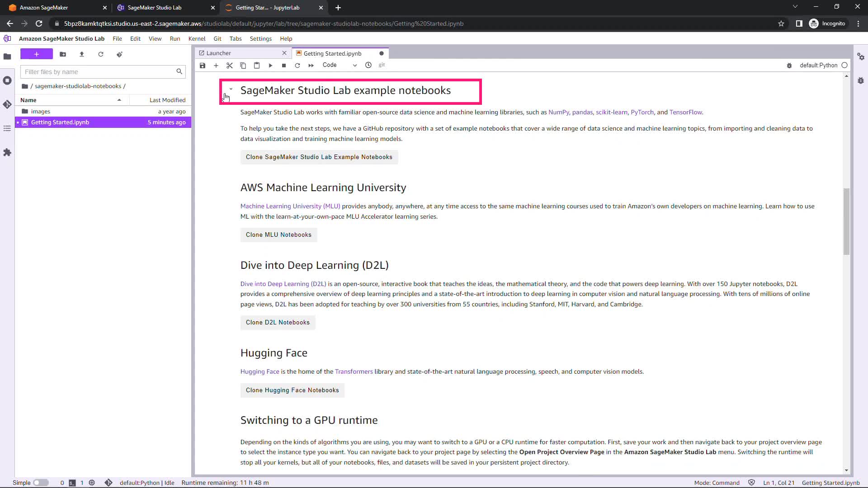Click the Filter files by name field

pos(99,72)
